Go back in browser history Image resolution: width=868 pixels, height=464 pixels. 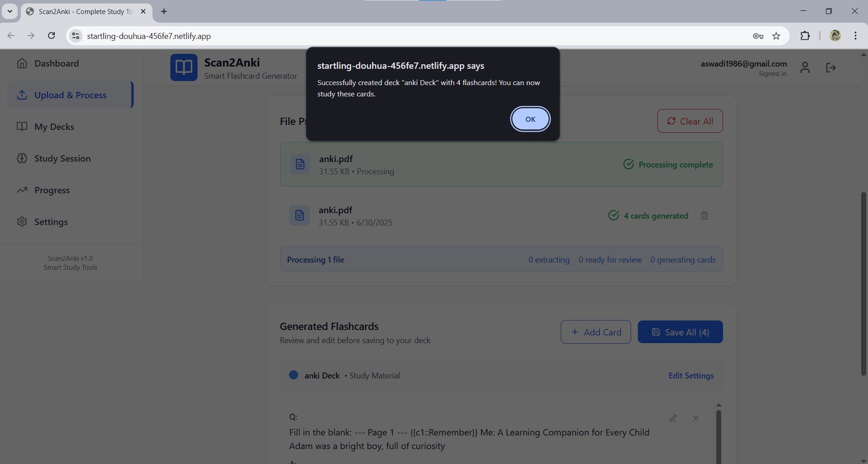pos(11,36)
